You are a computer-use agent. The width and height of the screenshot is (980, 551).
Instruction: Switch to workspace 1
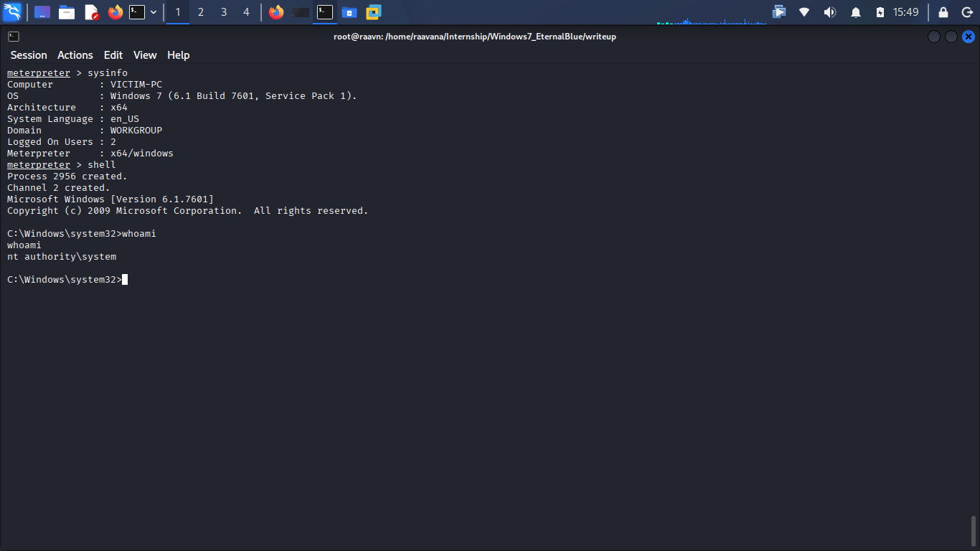[x=178, y=12]
